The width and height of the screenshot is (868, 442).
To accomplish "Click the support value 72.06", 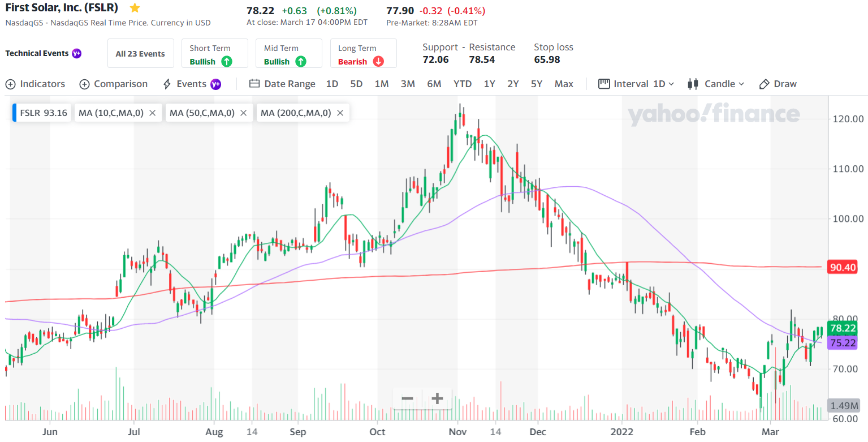I will point(435,59).
